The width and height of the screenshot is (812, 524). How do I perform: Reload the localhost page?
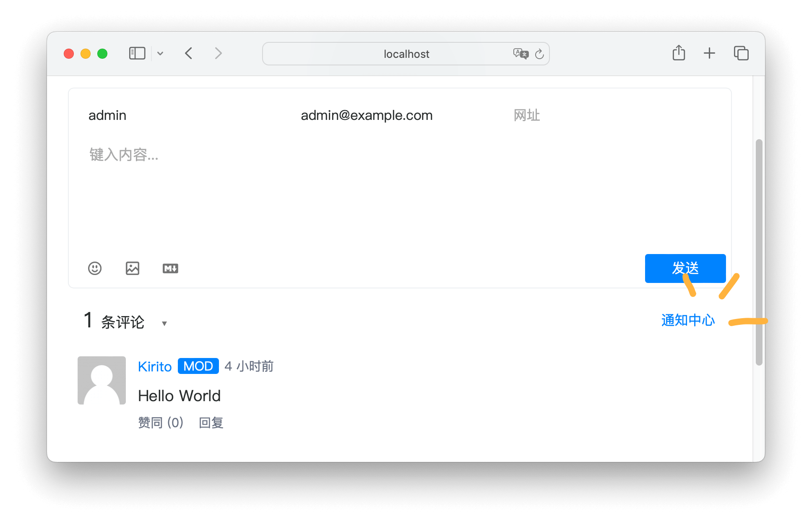(539, 54)
